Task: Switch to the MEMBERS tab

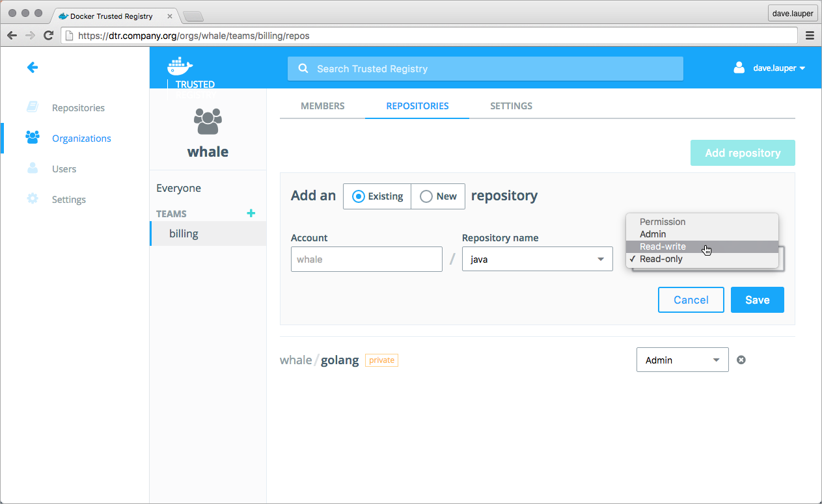Action: [322, 106]
